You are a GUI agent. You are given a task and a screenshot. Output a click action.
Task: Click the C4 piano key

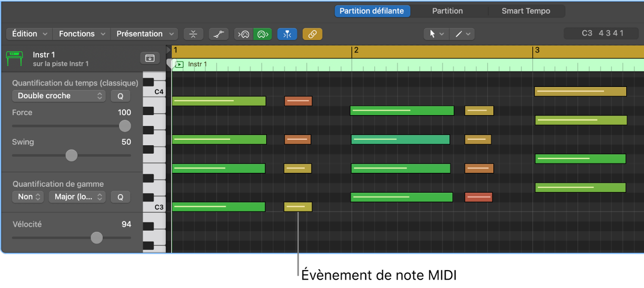click(x=155, y=92)
